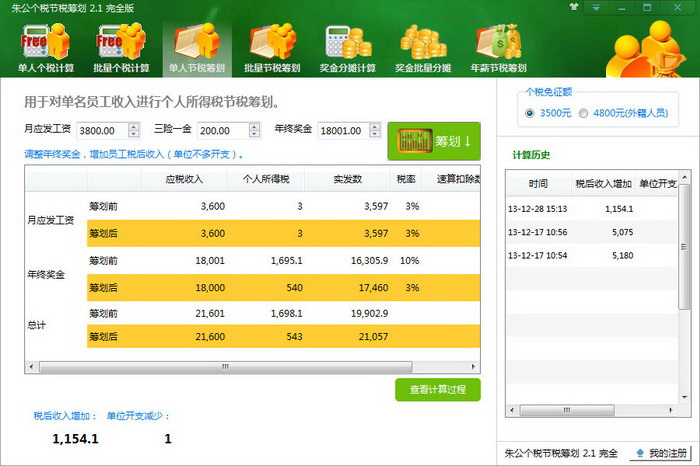Click 单位开支 history column header
This screenshot has height=466, width=700.
coord(657,183)
